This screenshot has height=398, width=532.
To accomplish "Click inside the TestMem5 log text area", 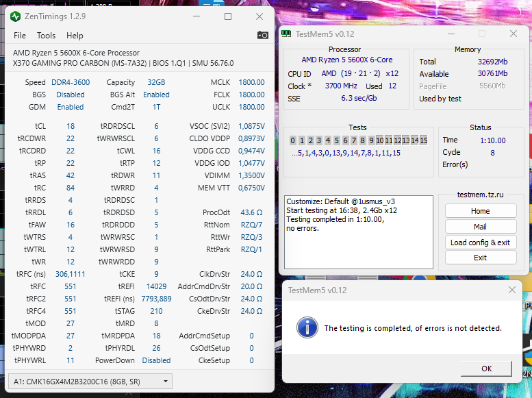I will pyautogui.click(x=359, y=232).
